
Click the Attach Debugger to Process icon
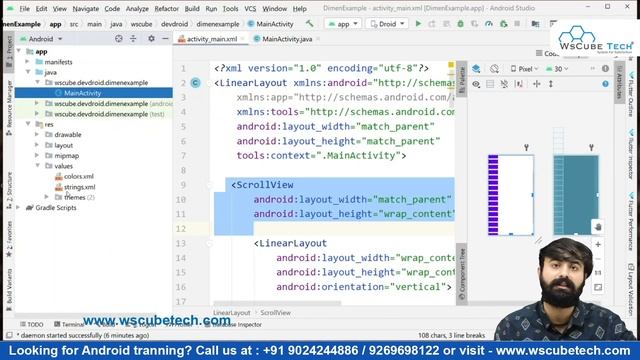504,24
